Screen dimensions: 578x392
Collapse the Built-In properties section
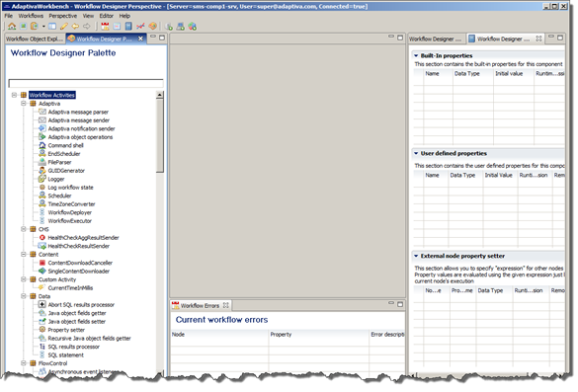click(x=416, y=55)
